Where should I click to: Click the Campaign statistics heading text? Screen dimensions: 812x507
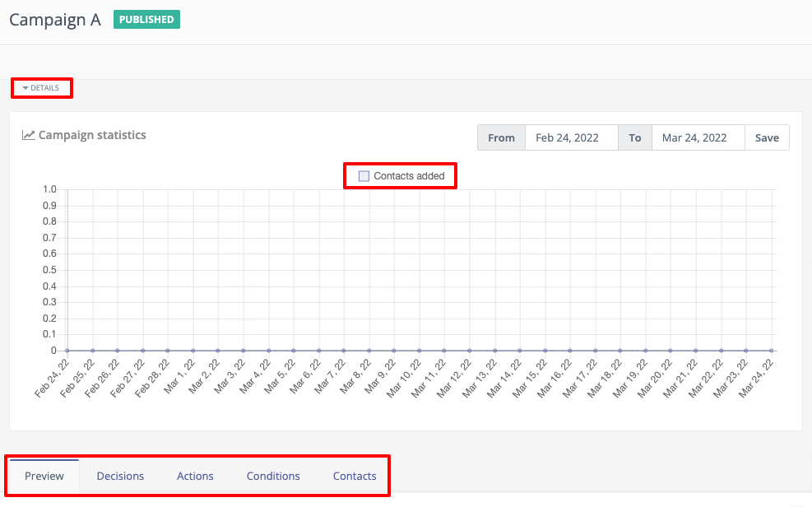(x=92, y=135)
